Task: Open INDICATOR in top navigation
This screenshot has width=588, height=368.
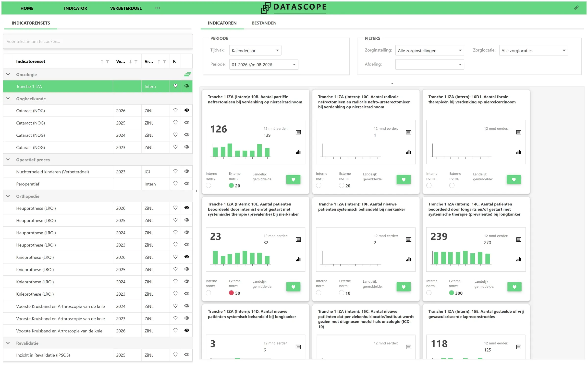Action: click(x=75, y=8)
